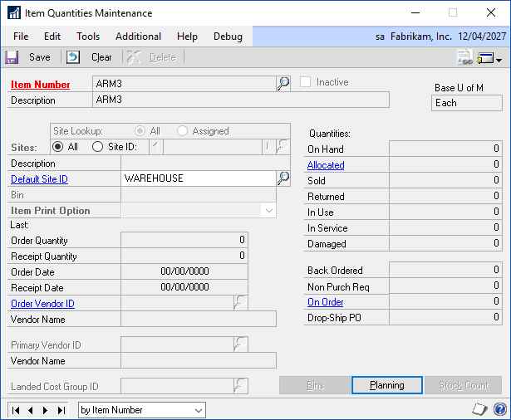The width and height of the screenshot is (511, 420).
Task: Open the File menu
Action: 21,37
